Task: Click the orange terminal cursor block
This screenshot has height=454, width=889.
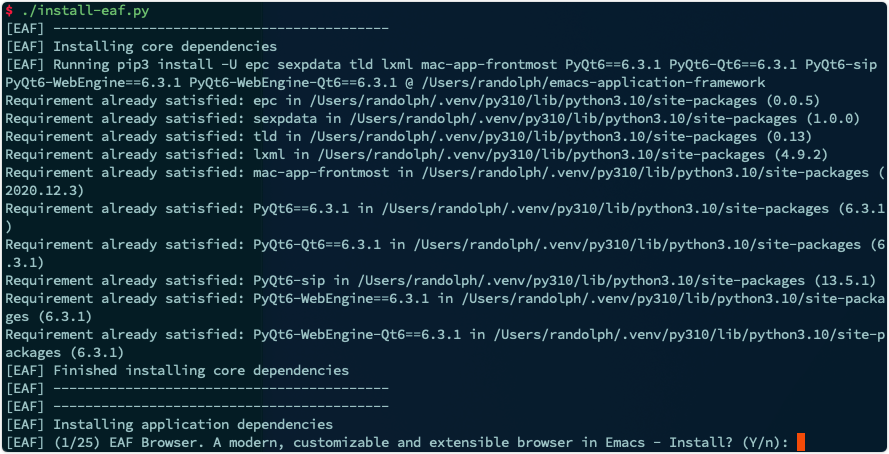Action: click(x=801, y=442)
